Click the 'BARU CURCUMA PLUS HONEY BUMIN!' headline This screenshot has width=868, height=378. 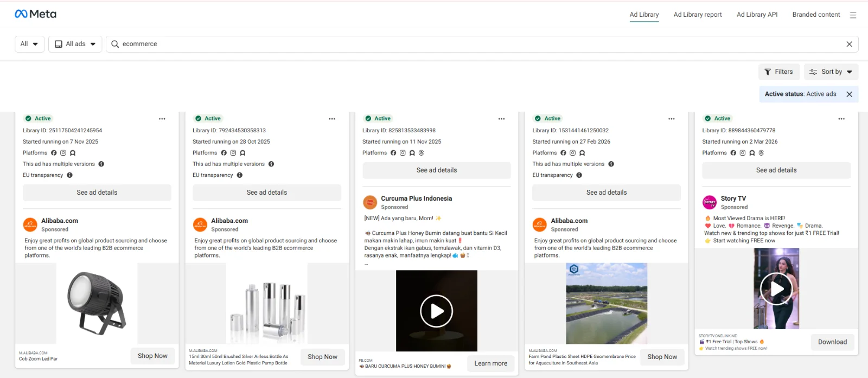[405, 366]
